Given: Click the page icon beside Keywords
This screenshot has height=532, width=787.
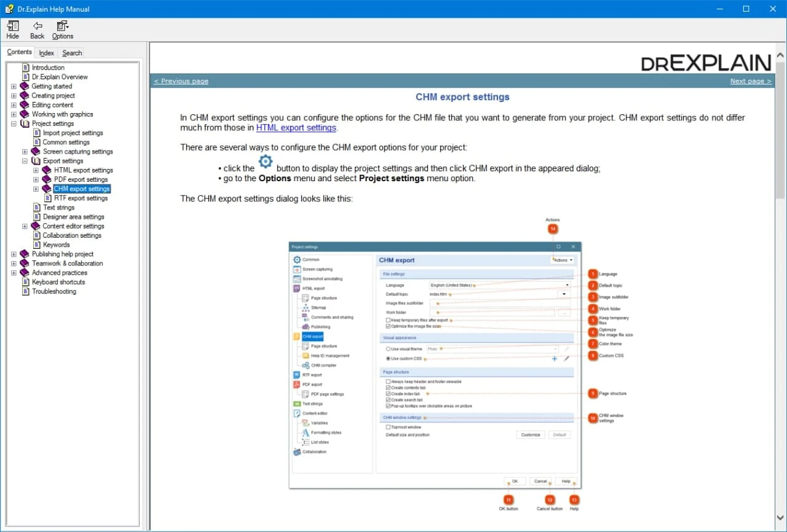Looking at the screenshot, I should pyautogui.click(x=37, y=244).
